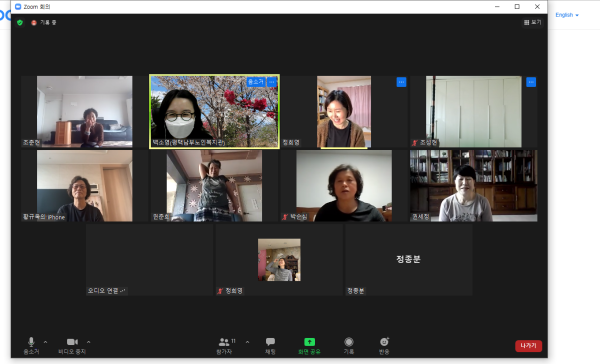Expand the arrow next to participants
This screenshot has height=364, width=600.
(247, 342)
